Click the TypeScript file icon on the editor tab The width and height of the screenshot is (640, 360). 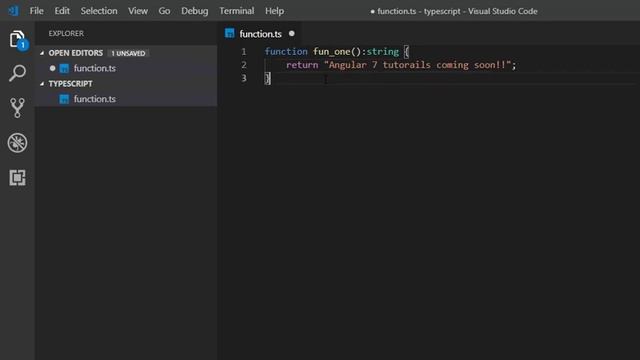click(x=230, y=33)
